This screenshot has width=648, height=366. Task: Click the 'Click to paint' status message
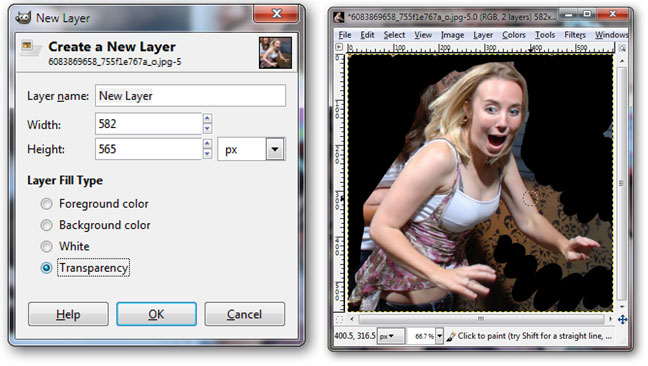(534, 336)
